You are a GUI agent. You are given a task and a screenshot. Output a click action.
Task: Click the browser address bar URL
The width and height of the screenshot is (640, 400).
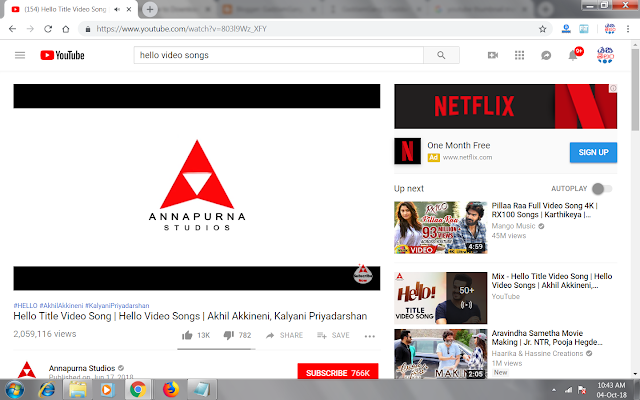(x=182, y=29)
